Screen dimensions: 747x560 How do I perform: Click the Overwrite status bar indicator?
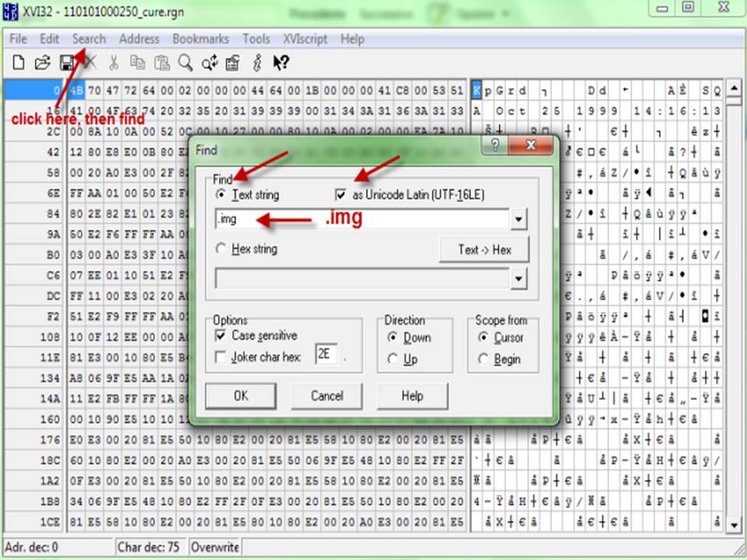(x=215, y=547)
